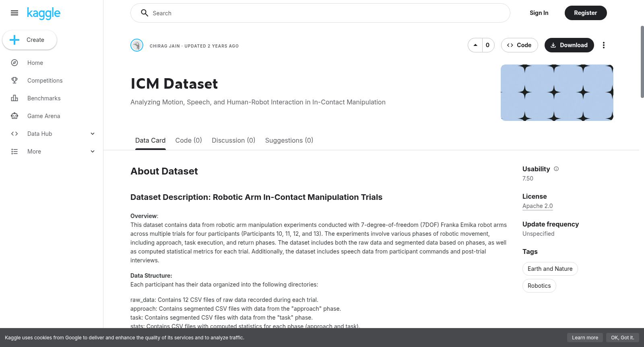Image resolution: width=644 pixels, height=347 pixels.
Task: Expand the Data Hub section
Action: (93, 134)
